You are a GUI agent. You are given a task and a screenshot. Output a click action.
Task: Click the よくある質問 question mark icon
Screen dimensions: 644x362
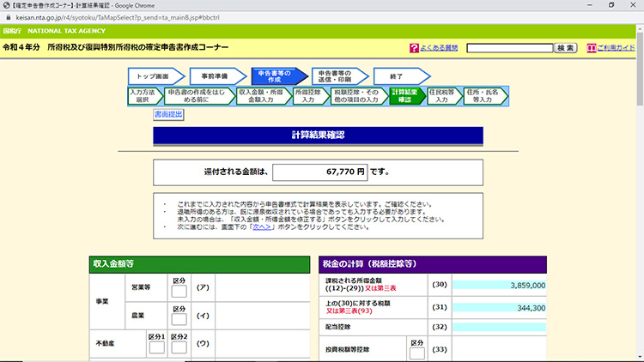point(413,48)
